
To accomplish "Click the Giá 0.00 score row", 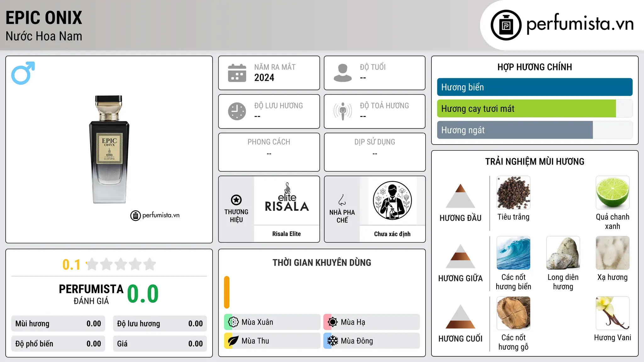I will click(x=160, y=344).
